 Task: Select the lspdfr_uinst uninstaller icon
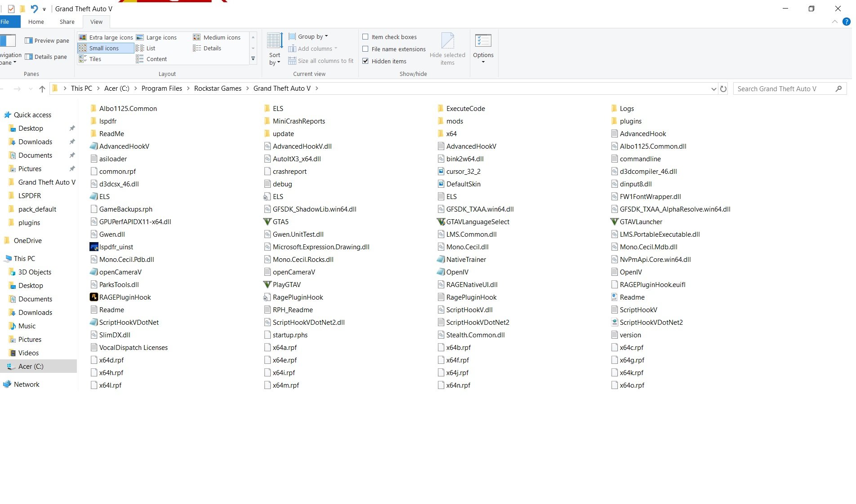click(x=94, y=247)
